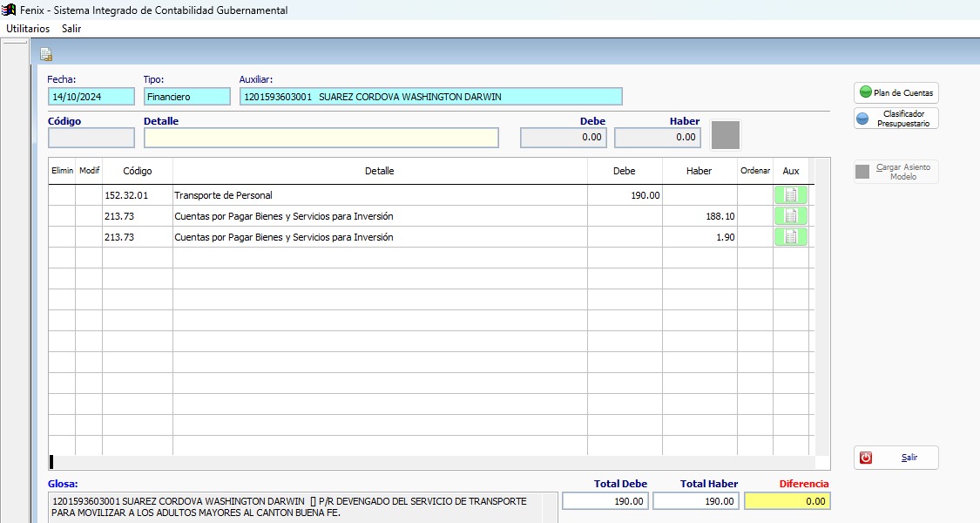This screenshot has width=980, height=523.
Task: Open the Utilitarios menu
Action: [x=28, y=29]
